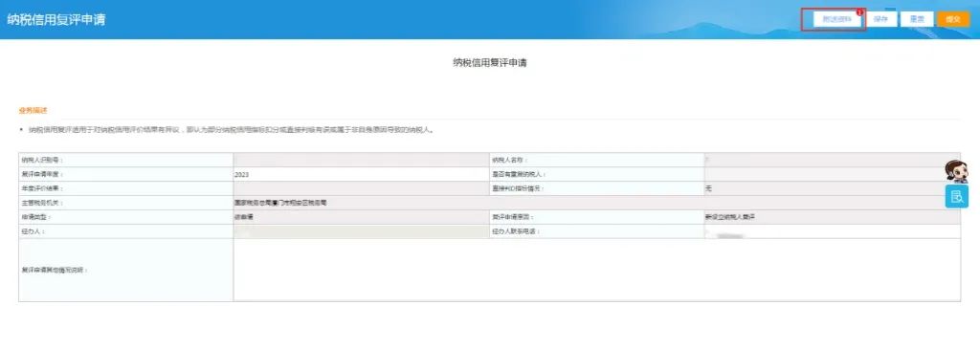Image resolution: width=980 pixels, height=349 pixels.
Task: Click the 纳税信用复评申请 header title in blue bar
Action: point(56,19)
